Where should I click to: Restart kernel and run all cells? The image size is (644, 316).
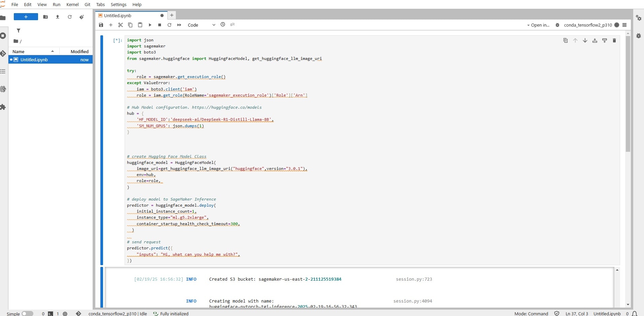179,25
